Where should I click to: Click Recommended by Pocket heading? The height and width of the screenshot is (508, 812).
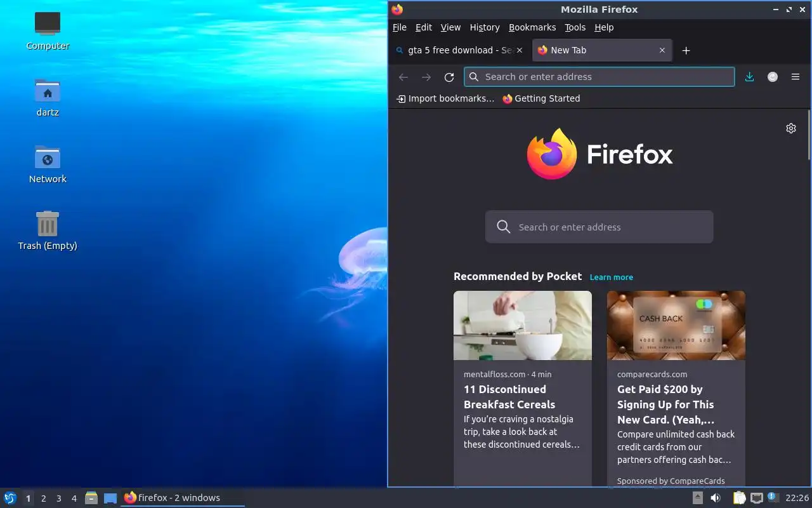518,276
